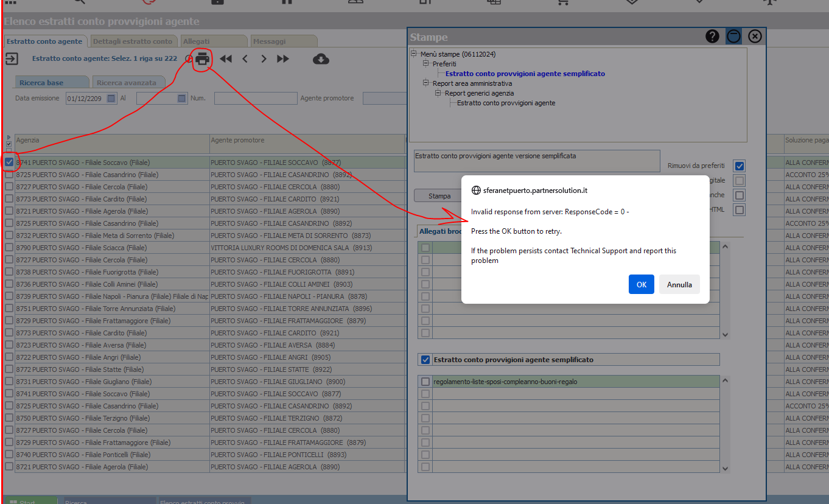Toggle the Rimuovi da preferiti checkbox
This screenshot has width=829, height=504.
click(739, 166)
